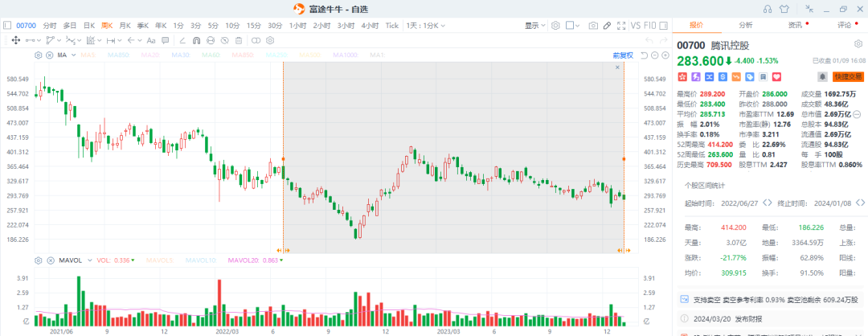Switch to 月K monthly chart tab
Viewport: 868px width, 336px height.
tap(125, 26)
